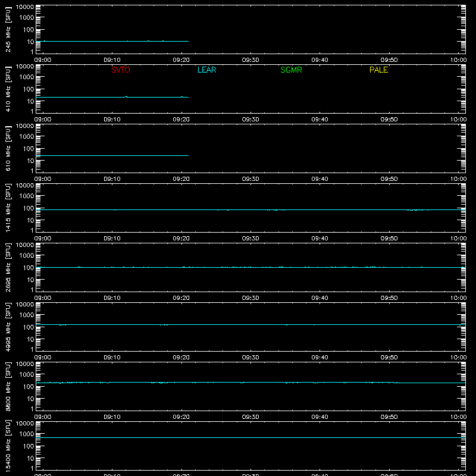
Task: Select the 10000 tick of 2695 MHz panel
Action: (x=25, y=245)
